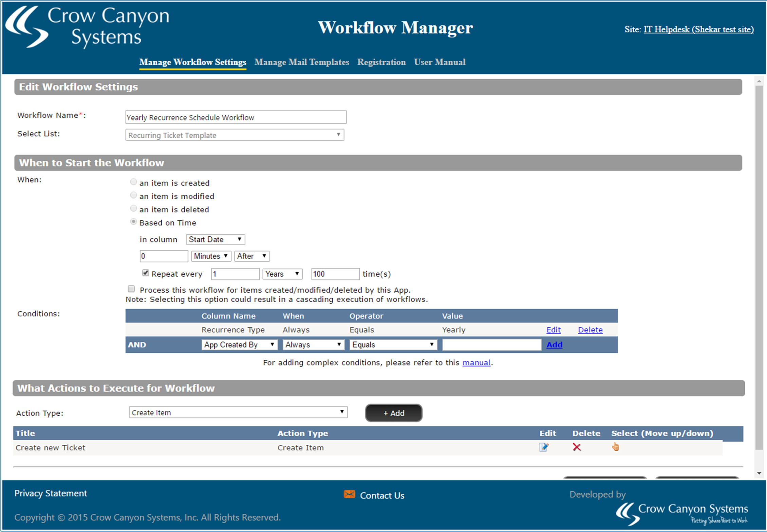Screen dimensions: 767x532
Task: Click the Workflow Name text field
Action: pos(236,117)
